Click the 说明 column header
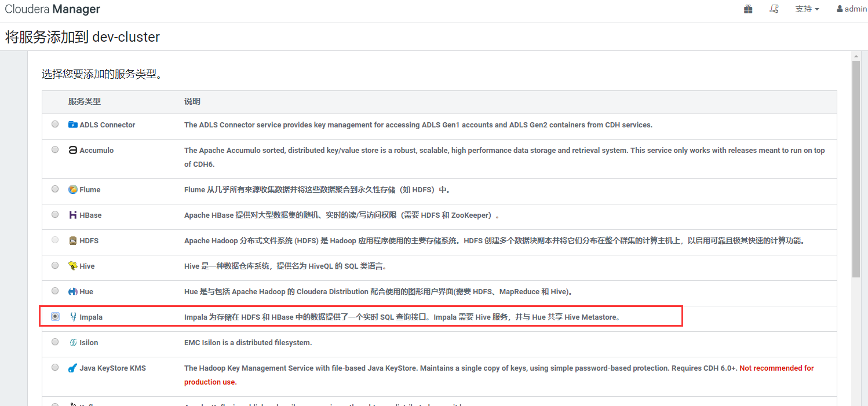This screenshot has width=868, height=406. coord(192,101)
